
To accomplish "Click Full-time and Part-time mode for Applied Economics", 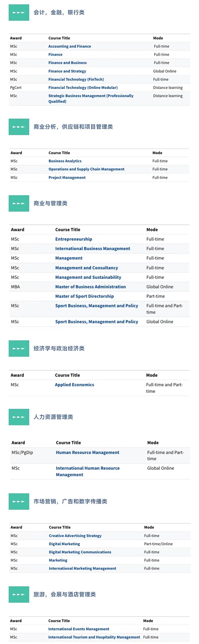I will coord(164,388).
